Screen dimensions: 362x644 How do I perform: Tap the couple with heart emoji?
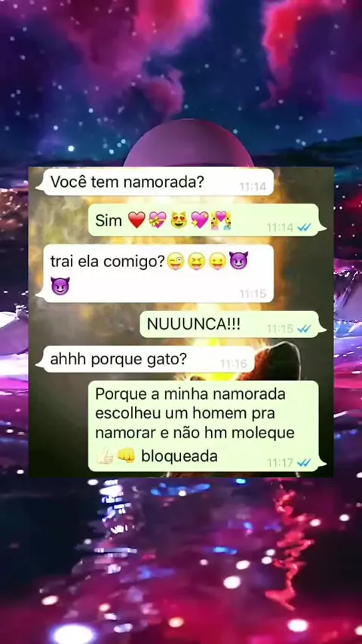(x=222, y=220)
